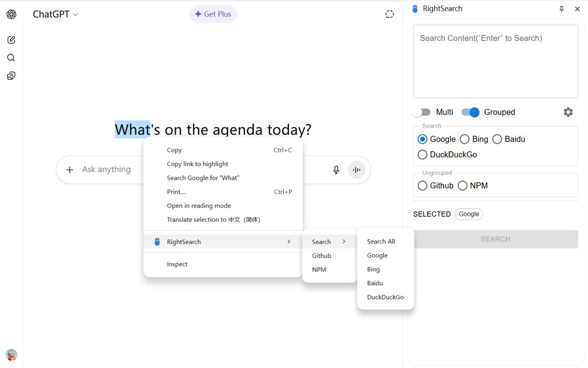Click the RightSearch mouse icon in context menu

[157, 241]
